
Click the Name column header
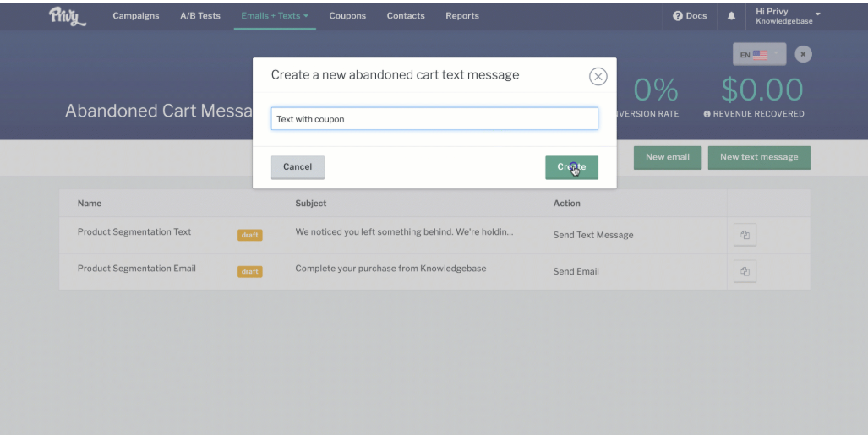coord(89,203)
